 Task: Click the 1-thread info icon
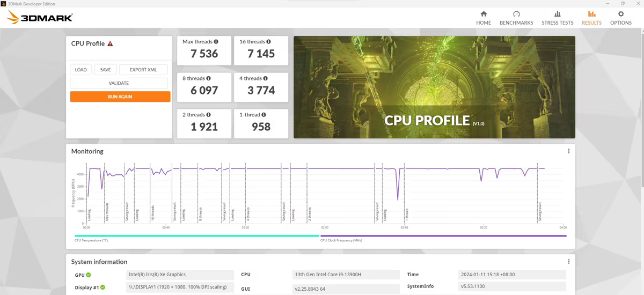pyautogui.click(x=264, y=115)
